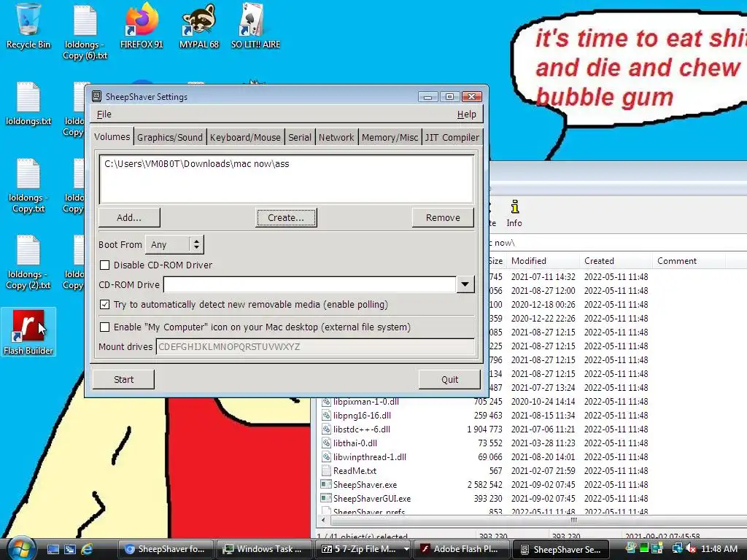Viewport: 747px width, 560px height.
Task: Click the Info icon in 7-Zip toolbar
Action: [x=514, y=213]
